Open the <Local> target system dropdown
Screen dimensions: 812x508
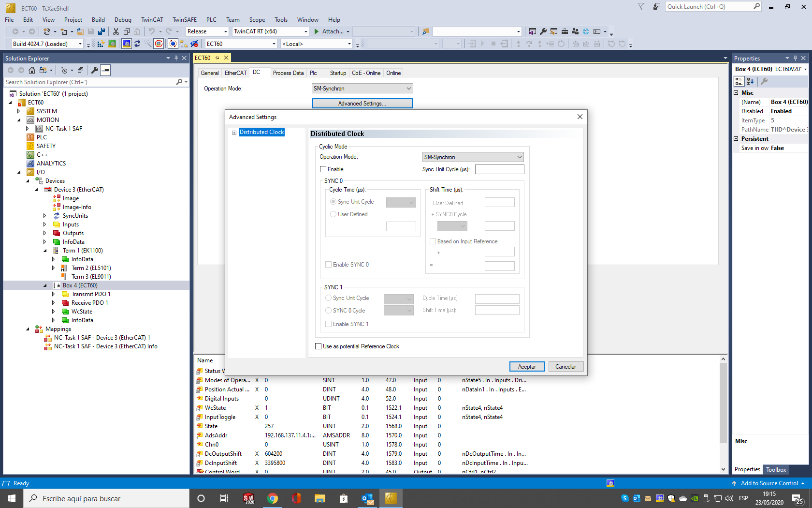(317, 44)
